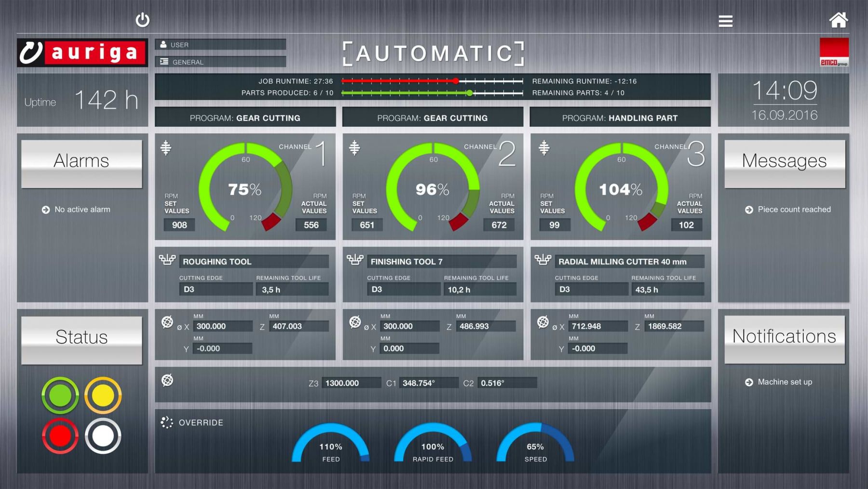Expand the 'Machine set up' notification

tap(749, 382)
